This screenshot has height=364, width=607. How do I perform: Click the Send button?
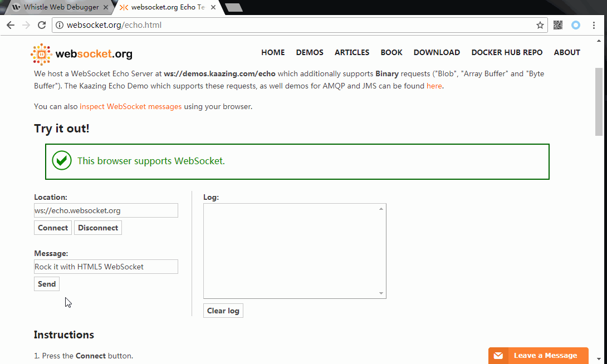pyautogui.click(x=46, y=284)
